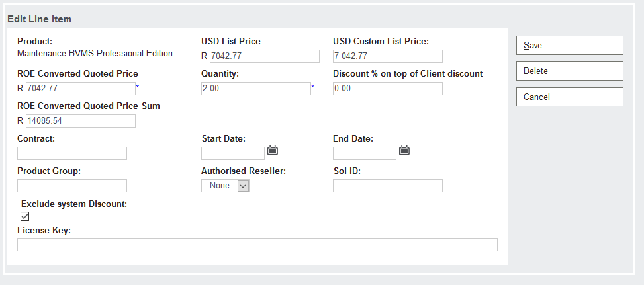The image size is (644, 285).
Task: Click the USD List Price field
Action: click(264, 56)
